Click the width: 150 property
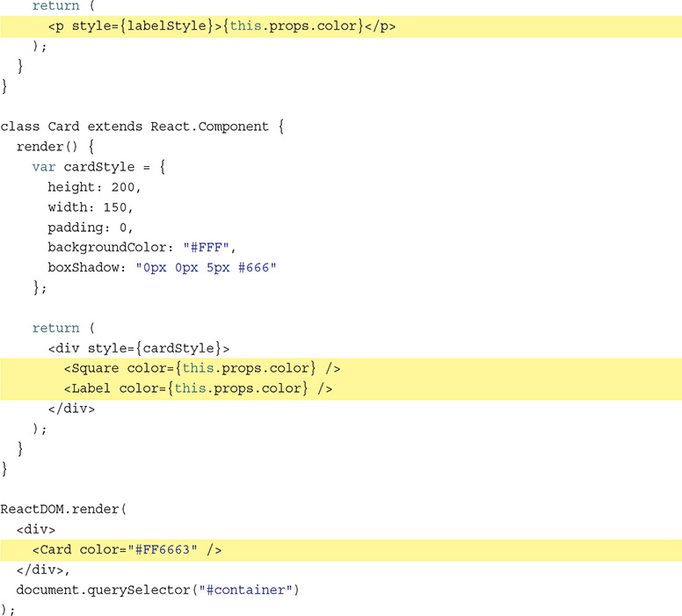This screenshot has width=682, height=616. (91, 207)
